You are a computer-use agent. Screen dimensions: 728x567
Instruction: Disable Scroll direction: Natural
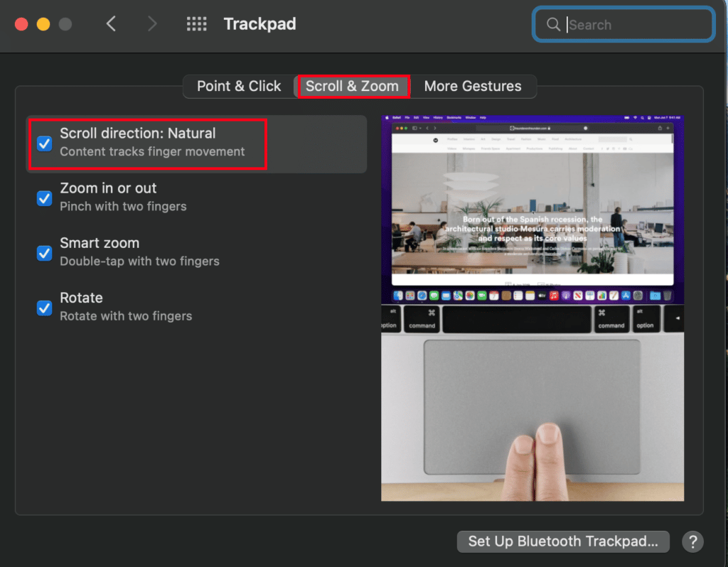pyautogui.click(x=44, y=144)
